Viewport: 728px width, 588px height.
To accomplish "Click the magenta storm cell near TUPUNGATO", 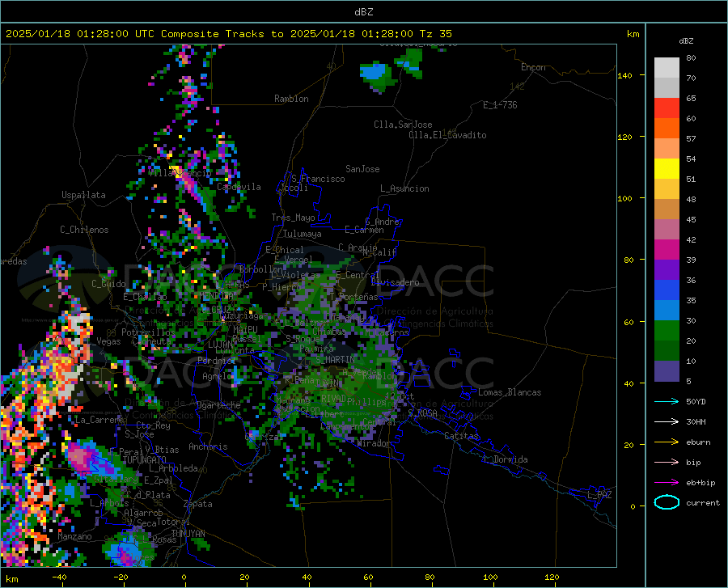I will point(80,455).
